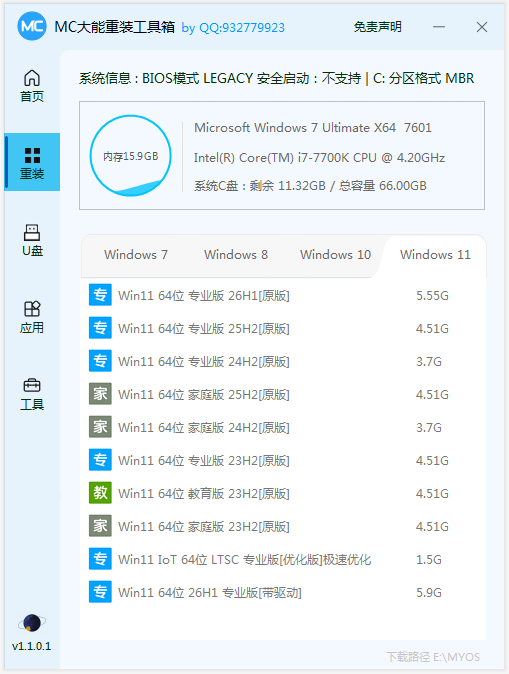Close the MC大能重装工具箱 window

tap(482, 27)
